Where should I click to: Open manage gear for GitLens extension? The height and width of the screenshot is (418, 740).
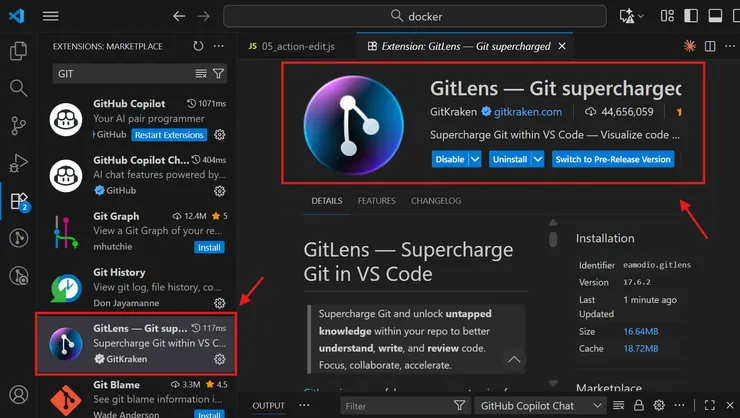point(219,359)
